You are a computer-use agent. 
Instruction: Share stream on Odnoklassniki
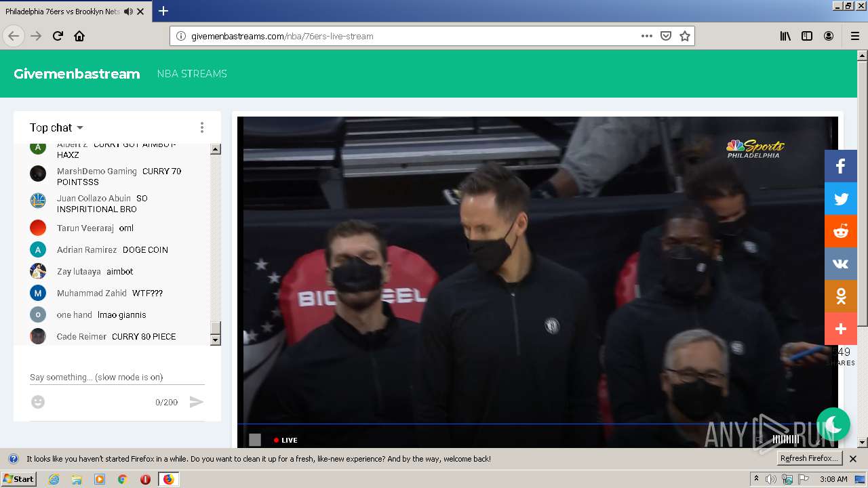pyautogui.click(x=841, y=296)
